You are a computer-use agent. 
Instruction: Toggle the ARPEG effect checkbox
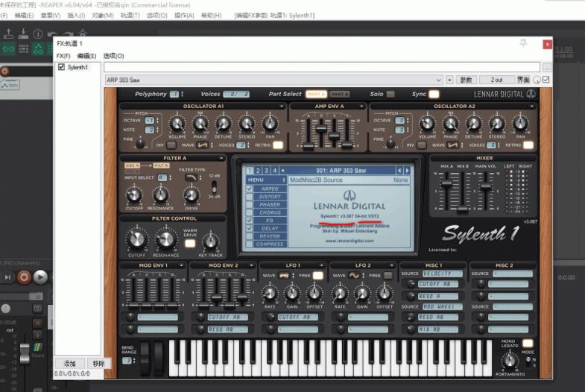pyautogui.click(x=249, y=189)
